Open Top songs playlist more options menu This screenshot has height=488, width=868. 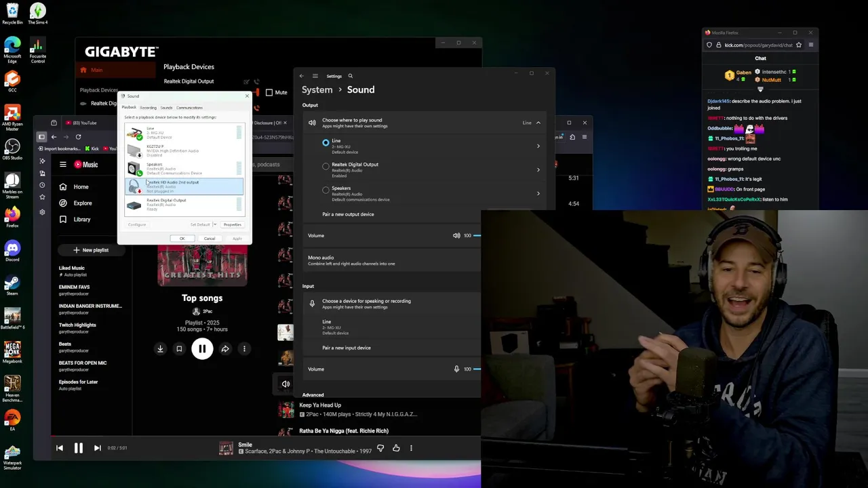click(244, 349)
